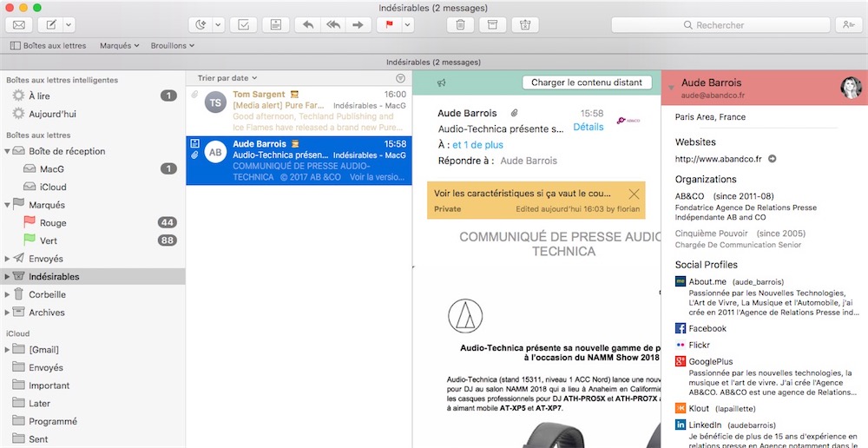The image size is (868, 448).
Task: Archive message with the box icon
Action: (493, 25)
